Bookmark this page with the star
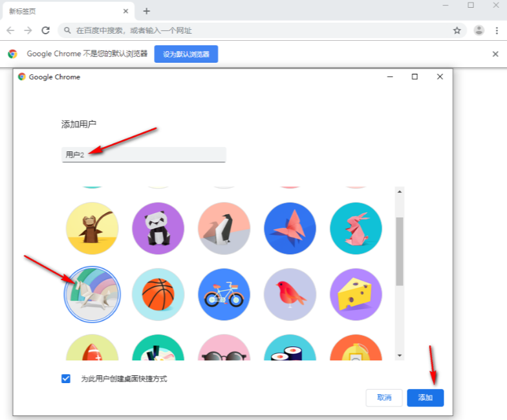Image resolution: width=507 pixels, height=420 pixels. point(457,30)
